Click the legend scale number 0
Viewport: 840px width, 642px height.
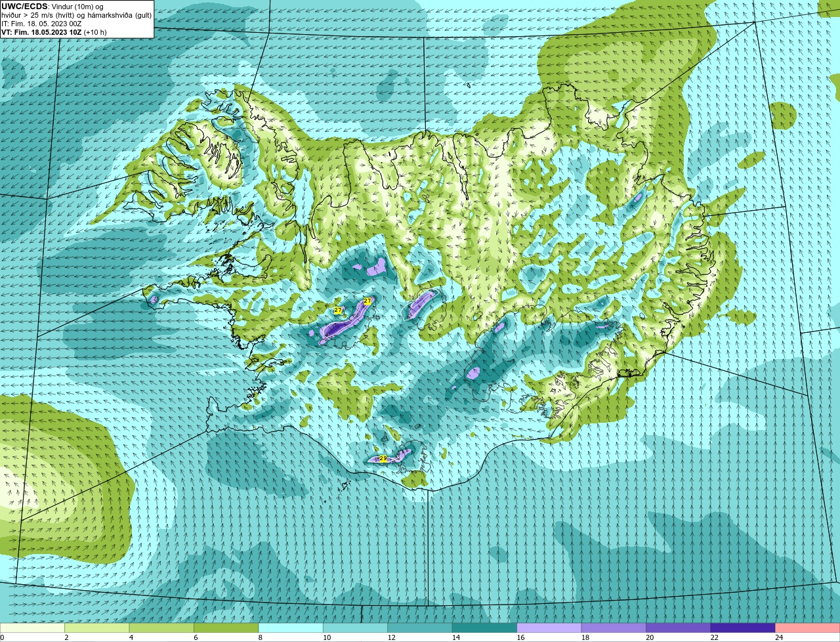(2, 637)
